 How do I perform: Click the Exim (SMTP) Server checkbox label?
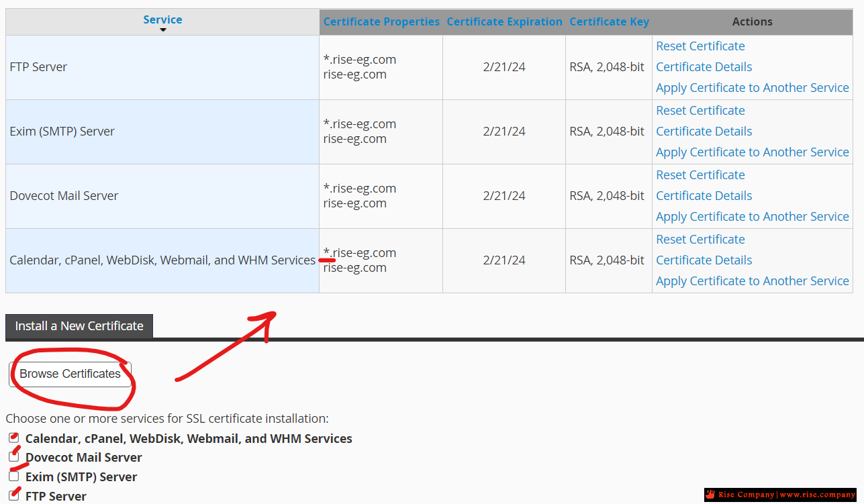point(81,477)
